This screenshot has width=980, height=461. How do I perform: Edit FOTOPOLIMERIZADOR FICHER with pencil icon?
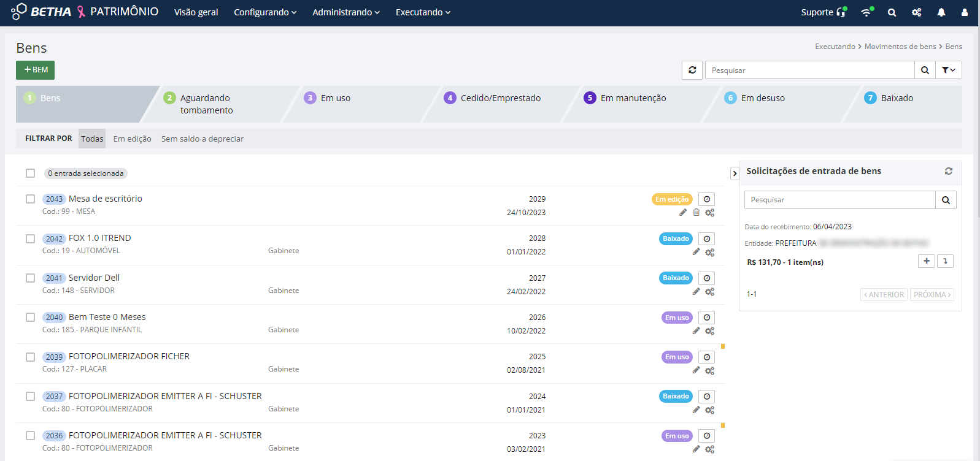click(696, 370)
